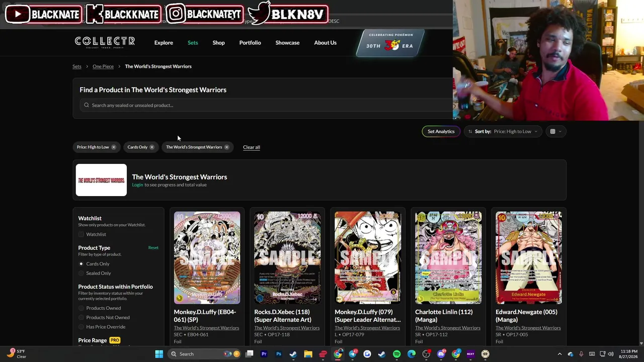Click the page scrollbar down arrow
Screen dimensions: 644x362
(x=641, y=343)
